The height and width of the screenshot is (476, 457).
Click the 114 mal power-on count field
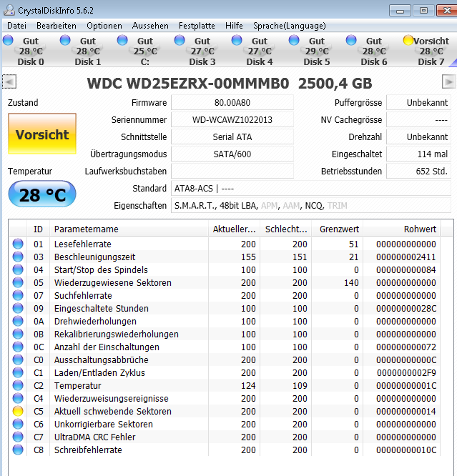pos(418,154)
